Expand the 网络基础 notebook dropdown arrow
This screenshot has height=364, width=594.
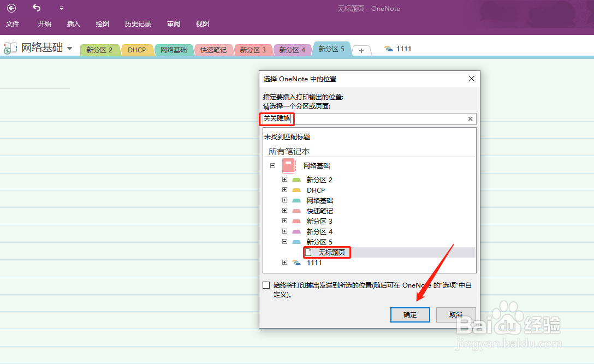click(70, 49)
